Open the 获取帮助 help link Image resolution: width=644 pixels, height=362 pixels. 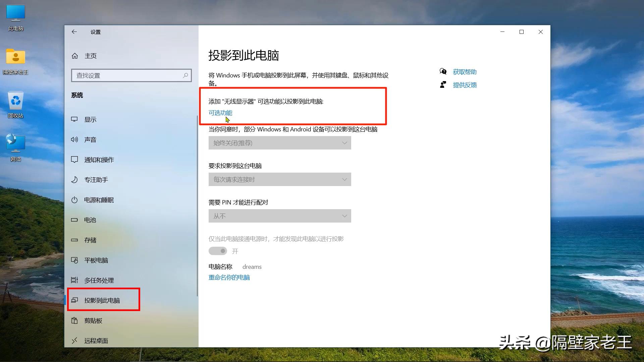click(465, 71)
